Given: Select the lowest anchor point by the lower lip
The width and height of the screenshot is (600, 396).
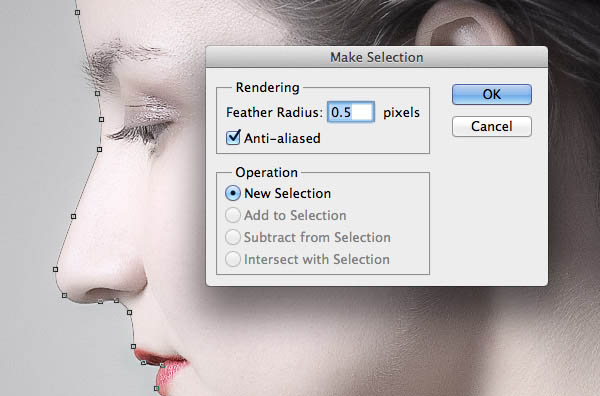Looking at the screenshot, I should pos(156,388).
